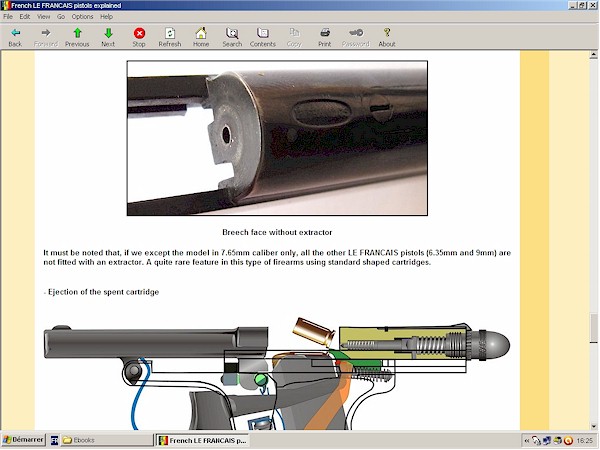Image resolution: width=600 pixels, height=450 pixels.
Task: Click the paragraph starting 'It must be noted'
Action: click(277, 258)
